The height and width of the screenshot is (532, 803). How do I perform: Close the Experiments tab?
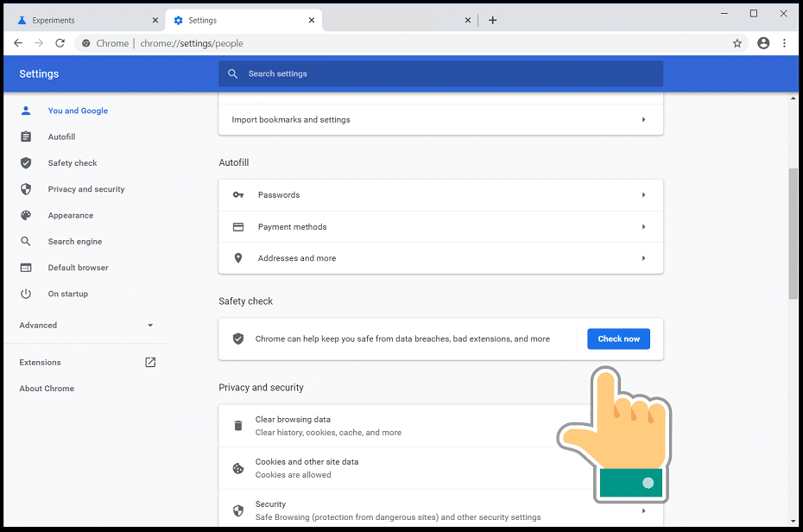pyautogui.click(x=155, y=21)
